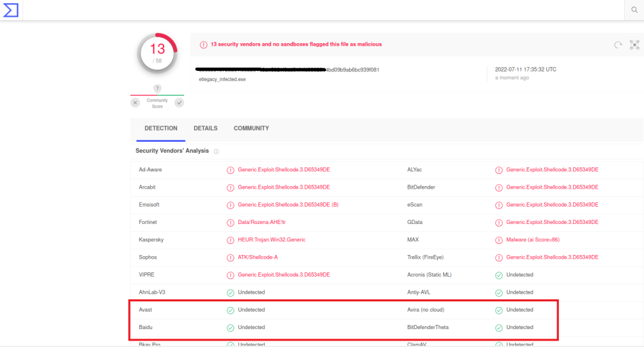The width and height of the screenshot is (644, 347).
Task: Click the BitDefenderTheta vendor name
Action: click(x=428, y=327)
